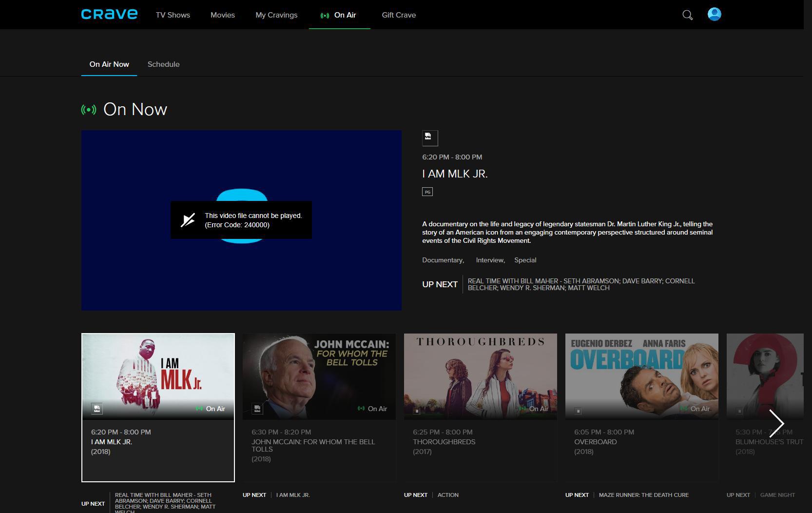Open the Movies menu
This screenshot has width=812, height=513.
click(222, 15)
